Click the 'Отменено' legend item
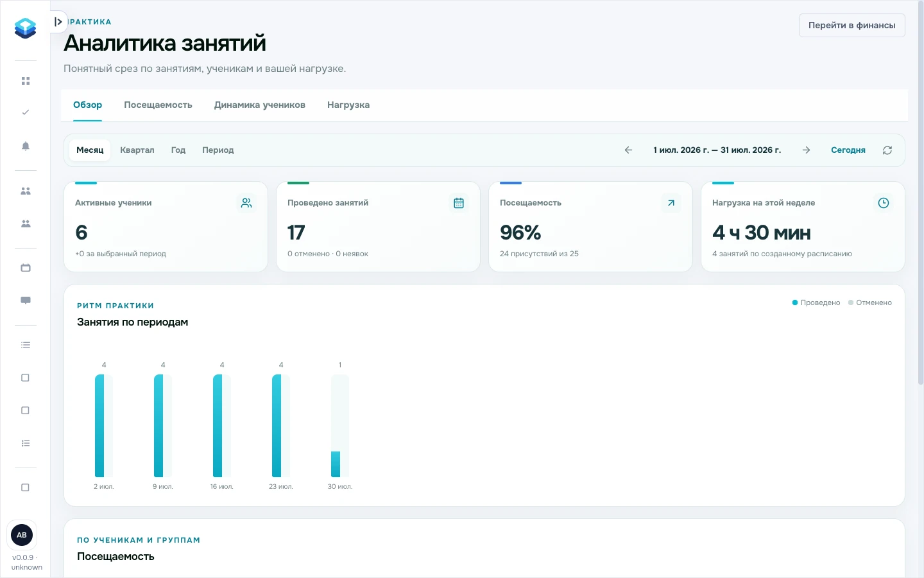The width and height of the screenshot is (924, 578). click(x=870, y=302)
